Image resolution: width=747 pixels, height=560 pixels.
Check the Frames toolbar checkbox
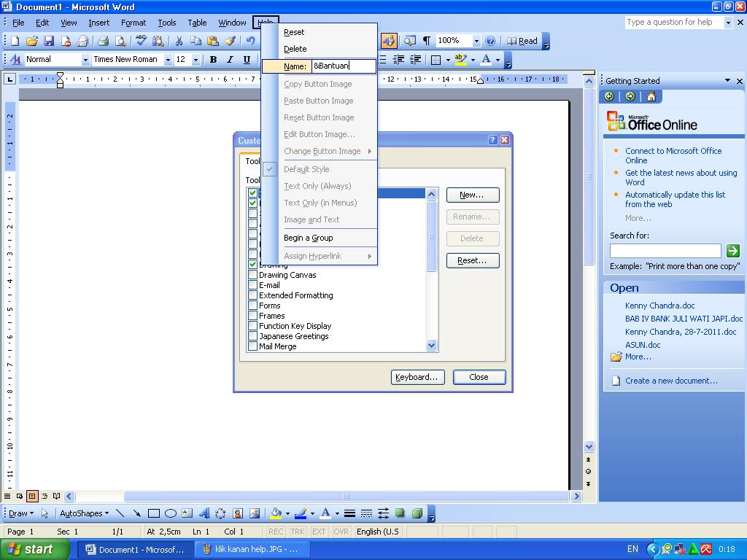(x=253, y=315)
